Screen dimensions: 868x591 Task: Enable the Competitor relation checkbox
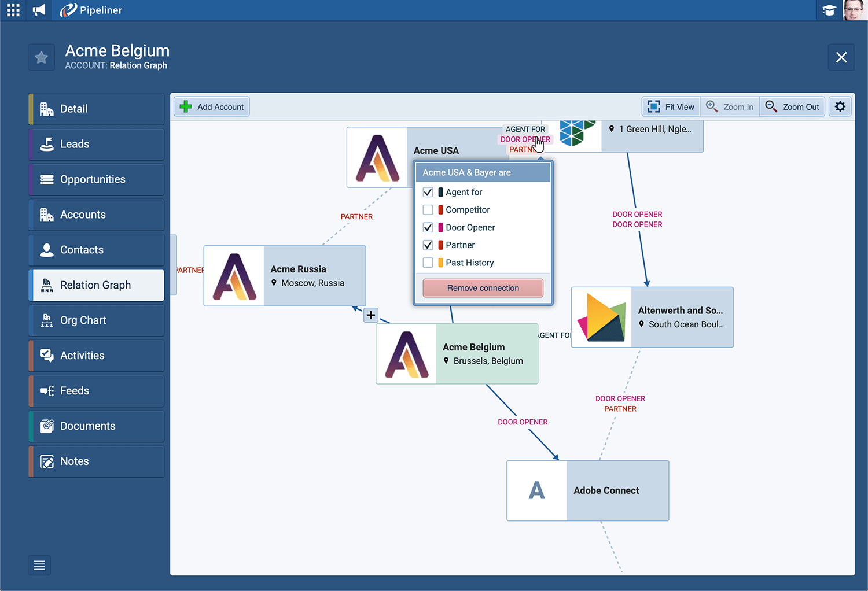click(428, 210)
